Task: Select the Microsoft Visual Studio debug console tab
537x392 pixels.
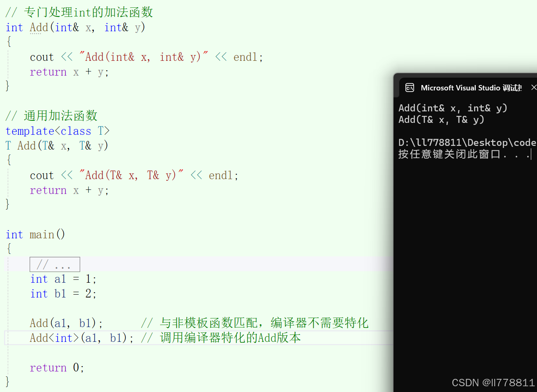Action: click(468, 88)
